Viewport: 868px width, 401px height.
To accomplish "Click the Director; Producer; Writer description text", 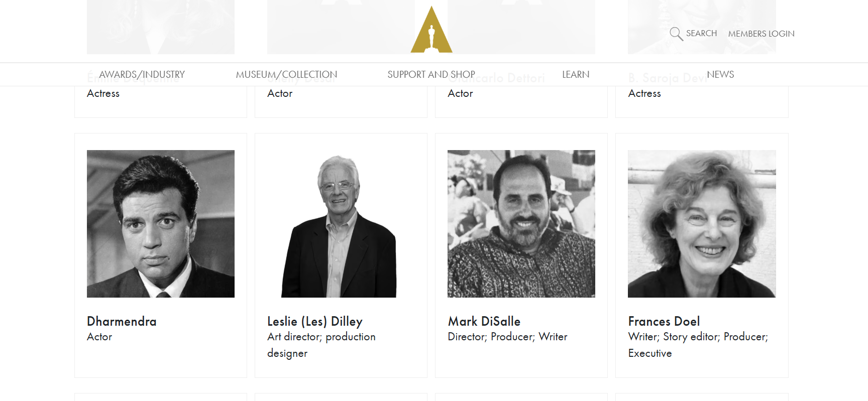I will [x=507, y=337].
